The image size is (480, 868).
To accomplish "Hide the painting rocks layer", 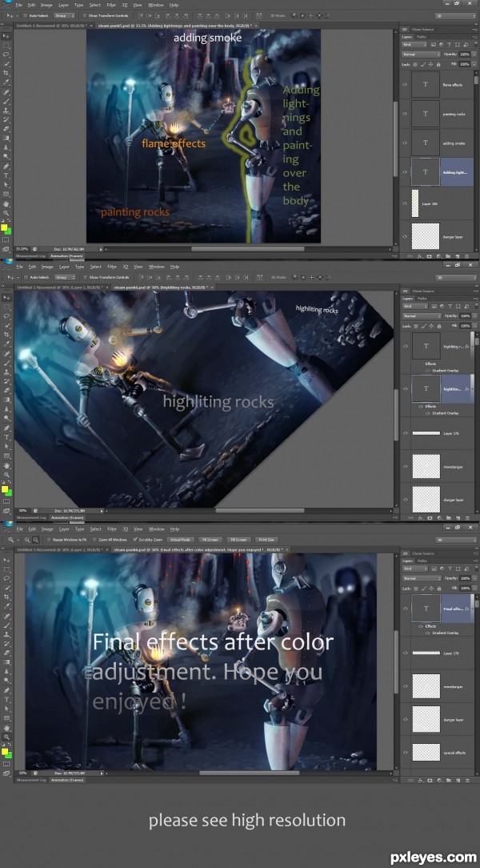I will coord(405,114).
